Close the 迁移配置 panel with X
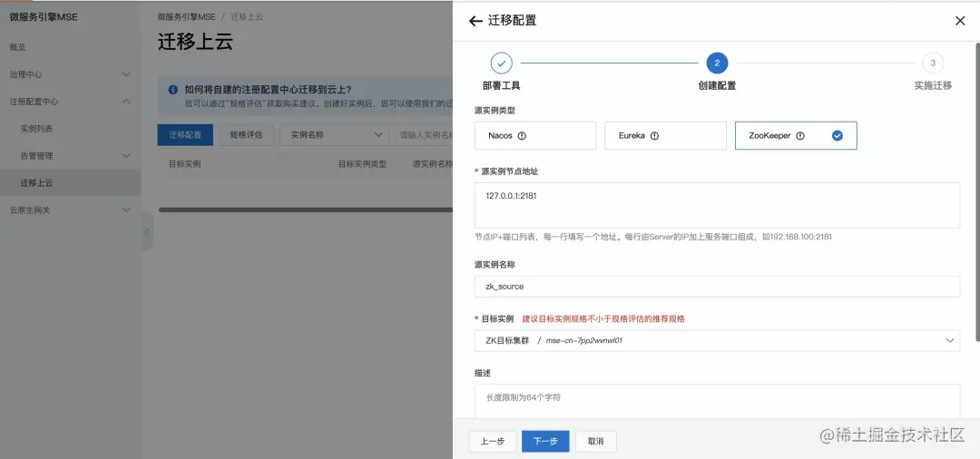 (960, 21)
